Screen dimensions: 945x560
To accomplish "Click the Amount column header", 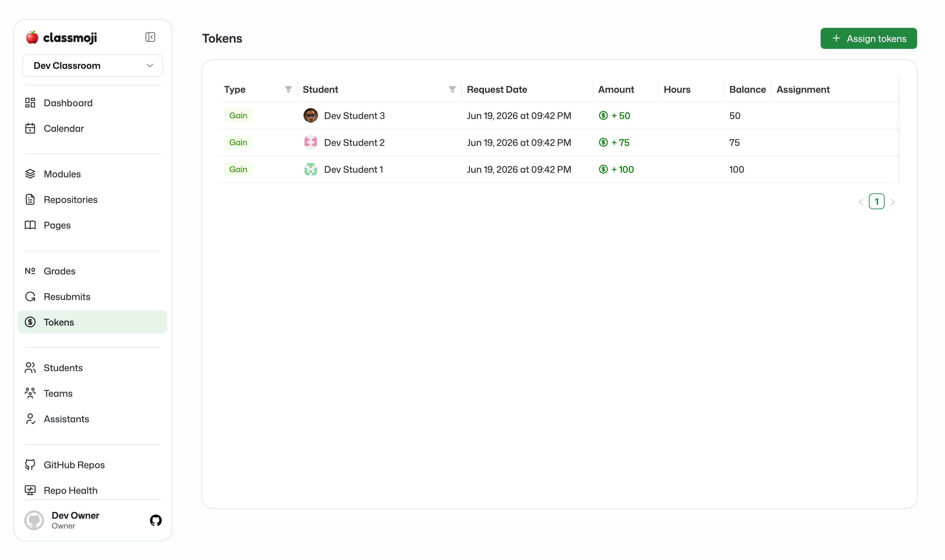I will [x=616, y=90].
